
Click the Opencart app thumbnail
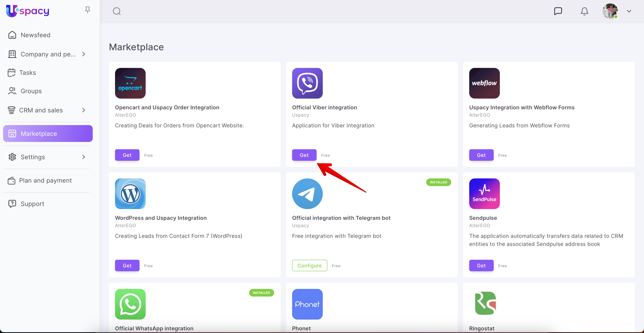[130, 83]
